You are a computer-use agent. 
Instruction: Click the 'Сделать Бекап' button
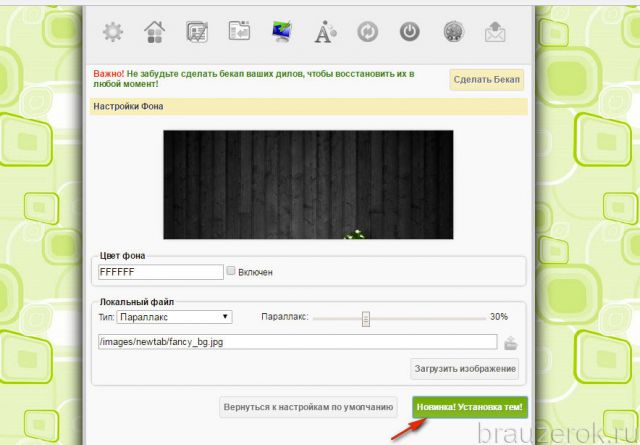click(x=487, y=80)
